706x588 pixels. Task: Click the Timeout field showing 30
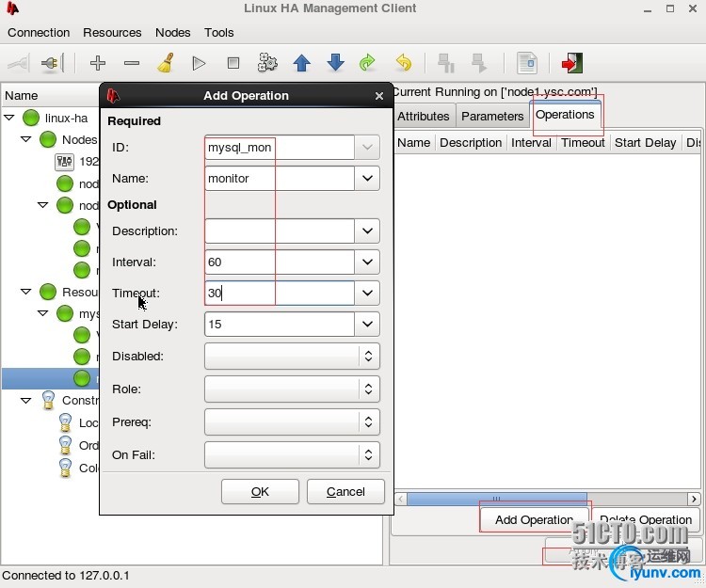pyautogui.click(x=280, y=293)
